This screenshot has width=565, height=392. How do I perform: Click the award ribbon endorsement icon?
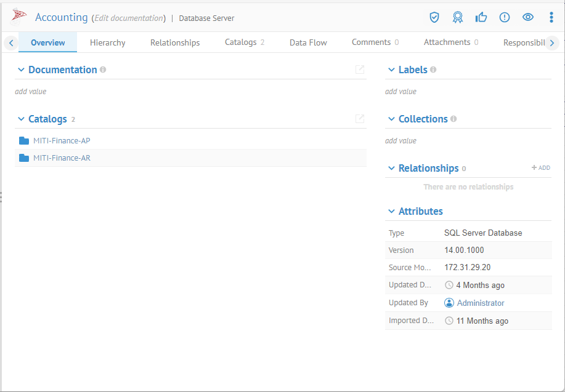click(458, 17)
